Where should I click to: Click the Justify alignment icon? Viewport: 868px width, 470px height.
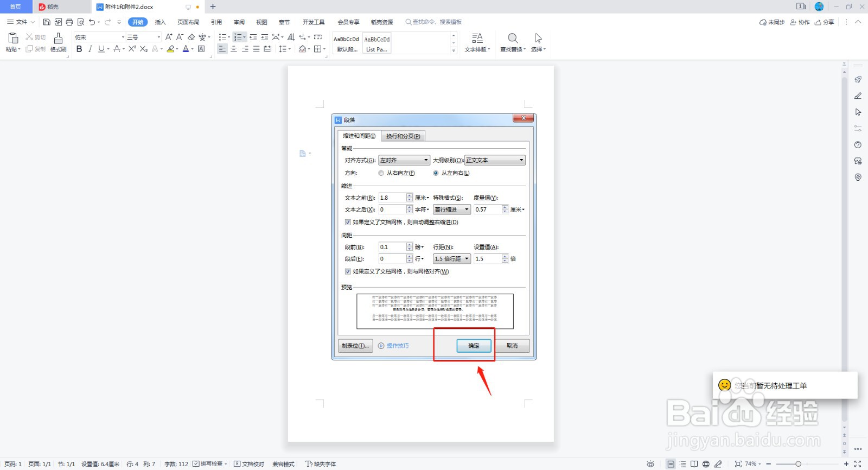pyautogui.click(x=256, y=49)
